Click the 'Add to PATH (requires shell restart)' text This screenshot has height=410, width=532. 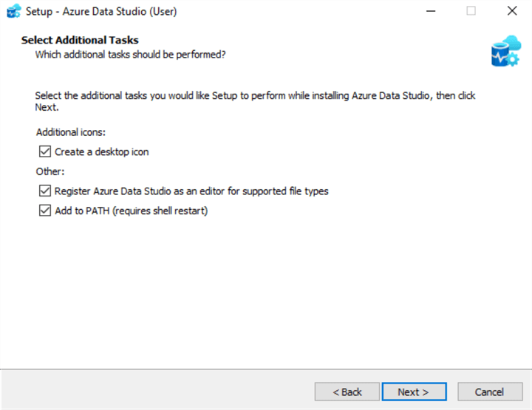tap(132, 211)
